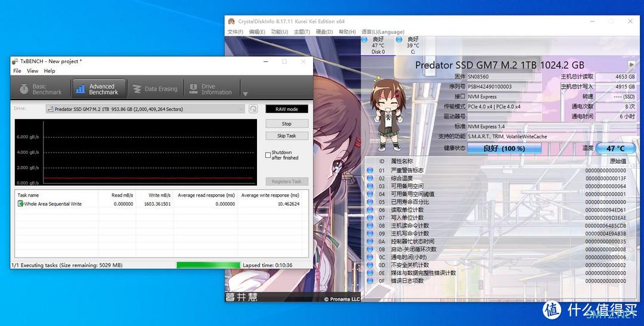The image size is (644, 326).
Task: Open the 主题(T) menu in CrystalDiskInfo
Action: coord(302,32)
